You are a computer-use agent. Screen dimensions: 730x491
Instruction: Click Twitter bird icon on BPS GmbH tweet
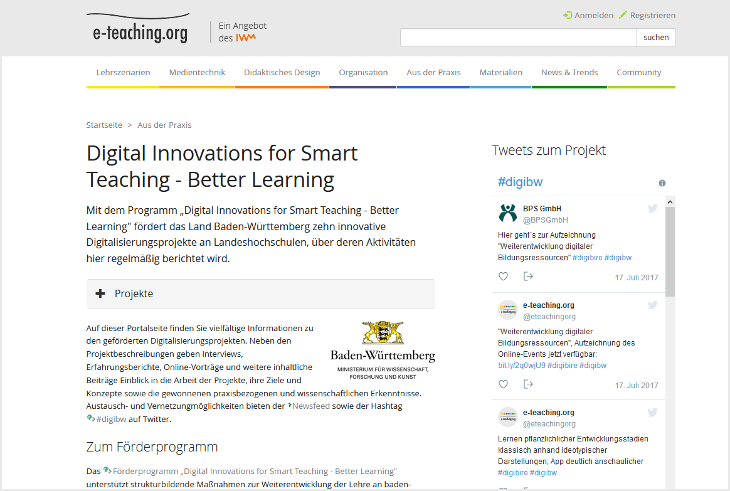[x=652, y=208]
